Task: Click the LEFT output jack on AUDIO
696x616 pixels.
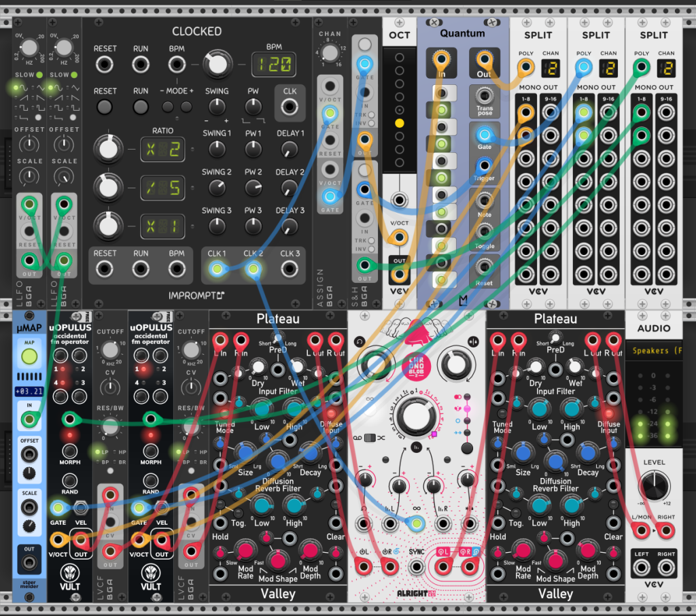Action: coord(642,567)
